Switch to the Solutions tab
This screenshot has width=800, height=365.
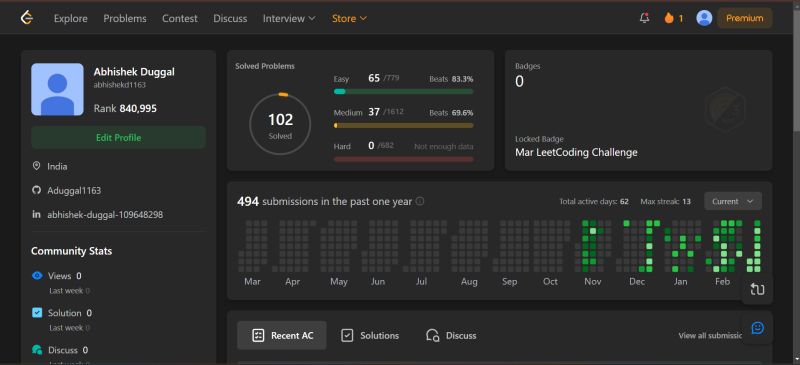pyautogui.click(x=370, y=335)
